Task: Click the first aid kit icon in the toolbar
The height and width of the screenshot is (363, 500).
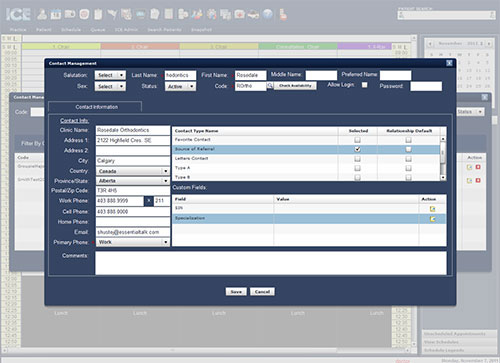Action: click(239, 14)
